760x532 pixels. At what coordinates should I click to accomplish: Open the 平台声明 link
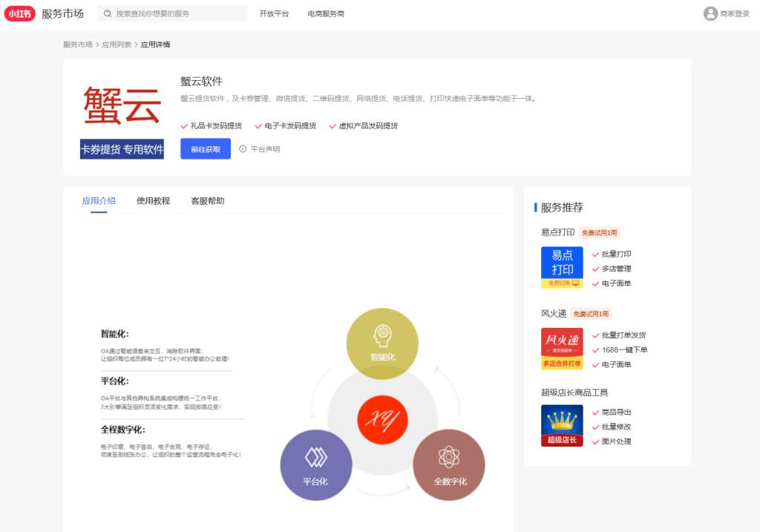pos(265,148)
